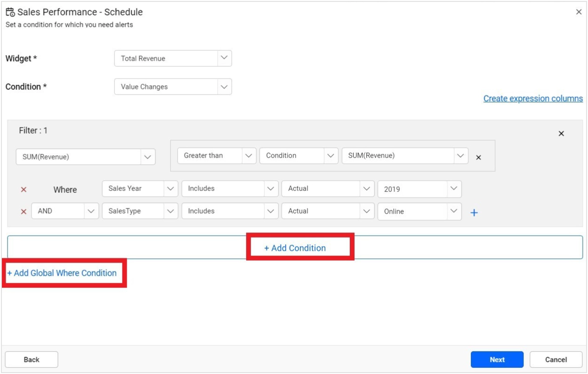This screenshot has width=588, height=374.
Task: Click the Create expression columns link
Action: click(x=532, y=98)
